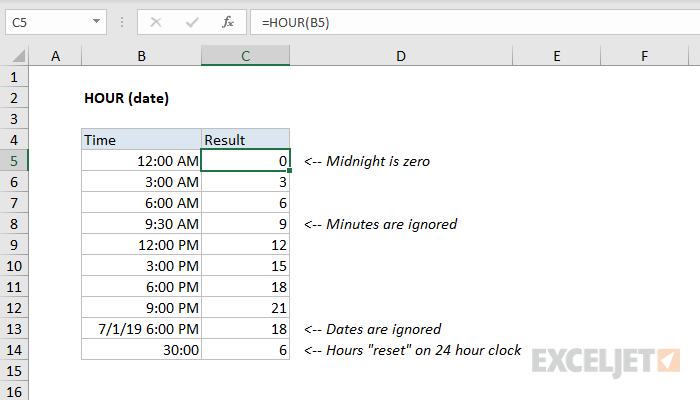
Task: Click the note 'Midnight is zero'
Action: (x=367, y=161)
